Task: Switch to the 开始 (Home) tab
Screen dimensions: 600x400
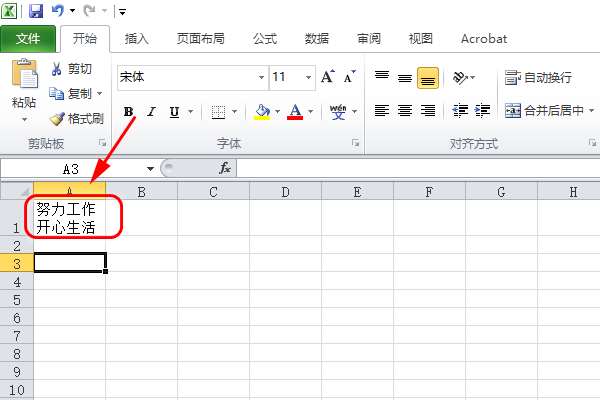Action: pyautogui.click(x=85, y=38)
